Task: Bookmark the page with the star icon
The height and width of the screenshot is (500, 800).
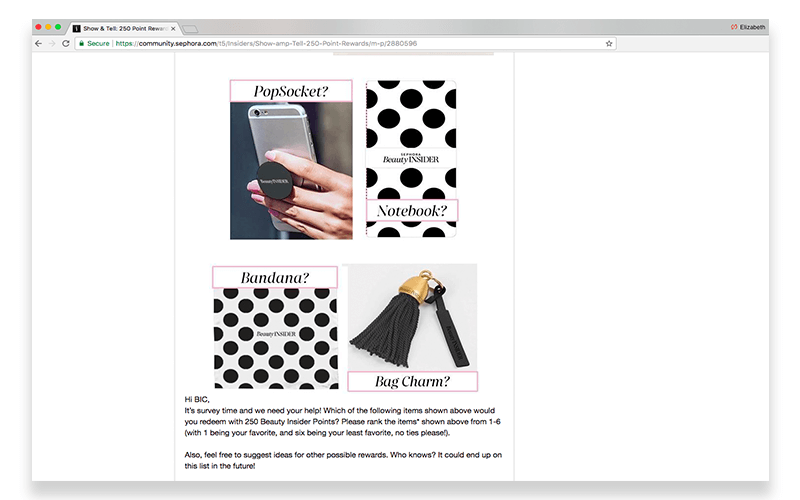Action: click(x=609, y=43)
